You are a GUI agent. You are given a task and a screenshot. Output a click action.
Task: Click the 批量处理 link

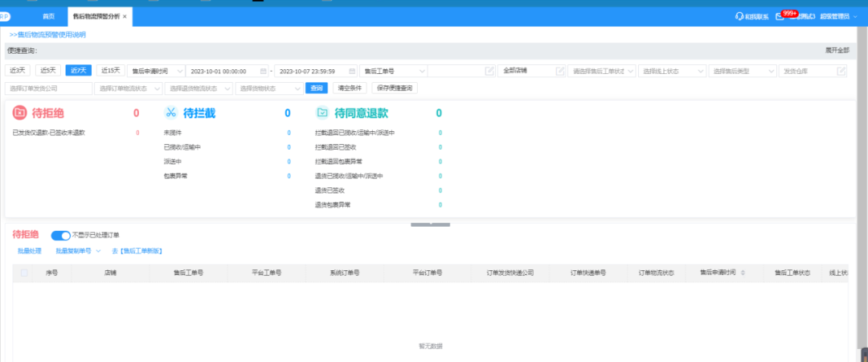tap(30, 251)
